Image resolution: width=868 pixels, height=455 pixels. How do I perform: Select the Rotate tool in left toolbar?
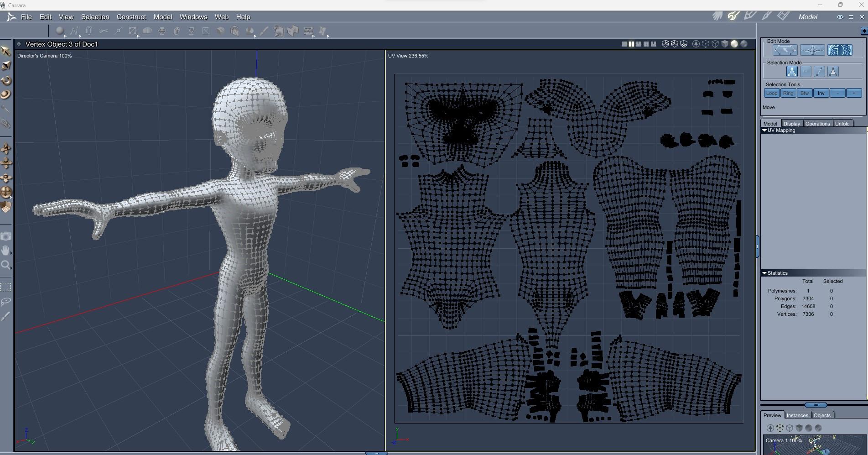pos(6,81)
